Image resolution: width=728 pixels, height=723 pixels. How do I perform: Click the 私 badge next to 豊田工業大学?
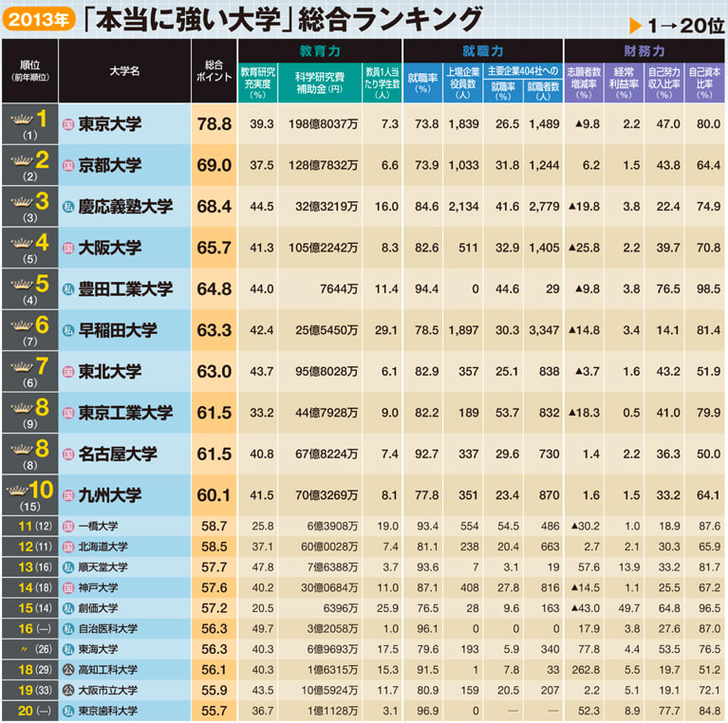[x=68, y=289]
